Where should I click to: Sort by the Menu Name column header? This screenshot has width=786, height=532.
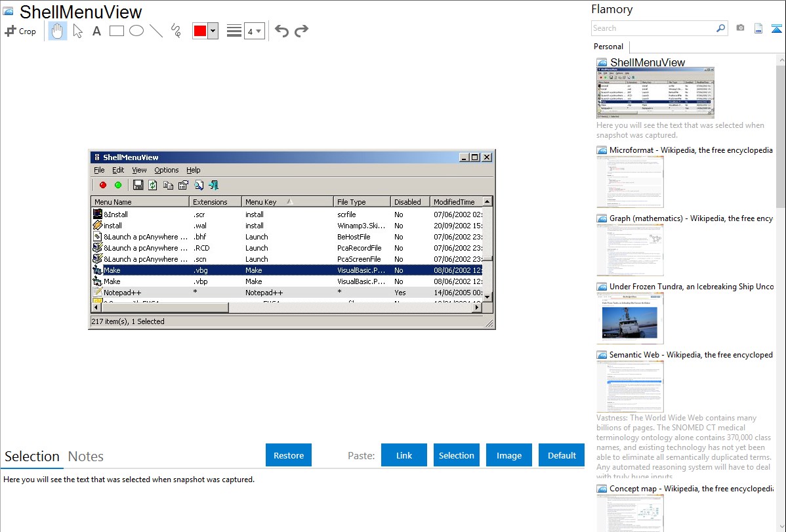click(140, 201)
